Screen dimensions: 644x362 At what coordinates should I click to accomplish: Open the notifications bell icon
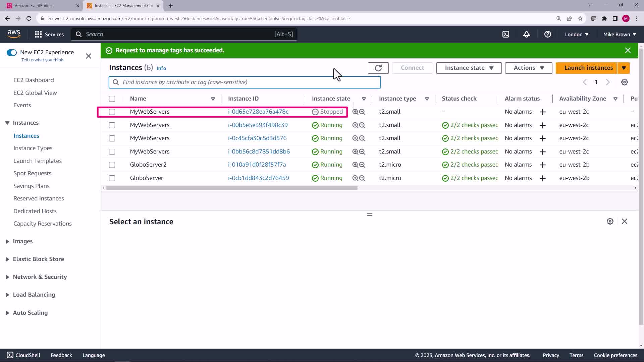click(526, 34)
